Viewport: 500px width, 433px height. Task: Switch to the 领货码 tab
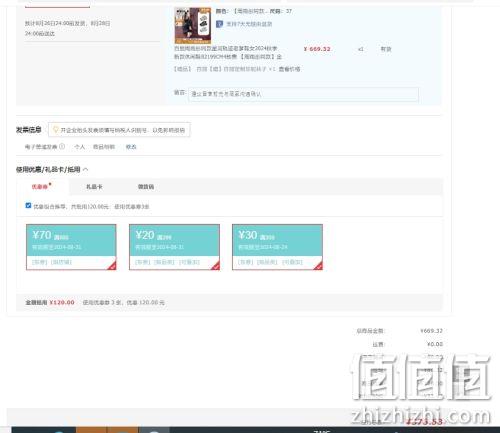point(146,187)
